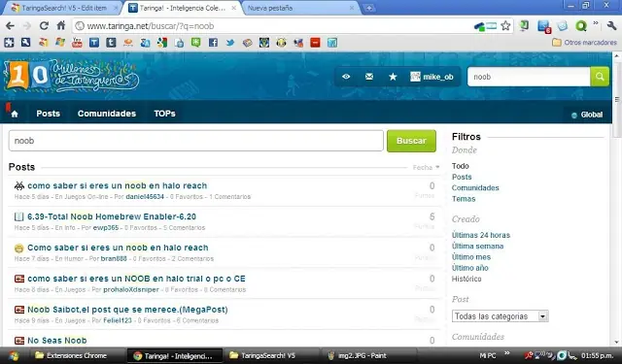
Task: Open the Twitter bird bookmark
Action: 230,43
